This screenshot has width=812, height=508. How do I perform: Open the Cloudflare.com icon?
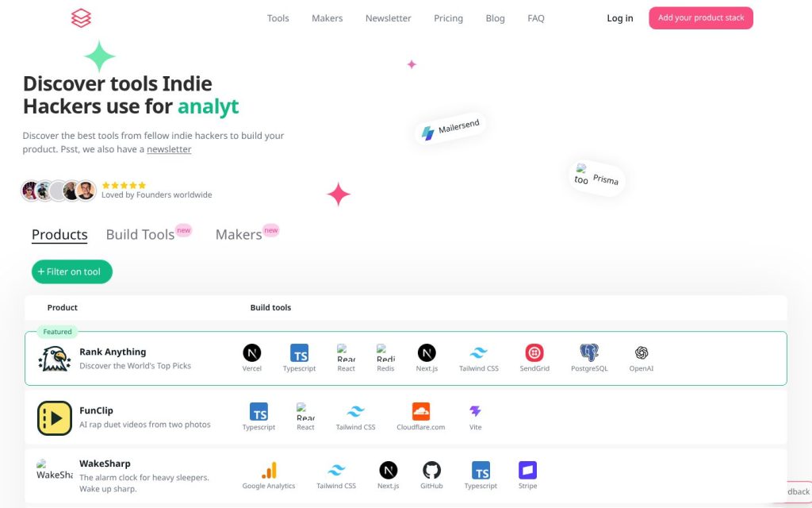(x=421, y=412)
